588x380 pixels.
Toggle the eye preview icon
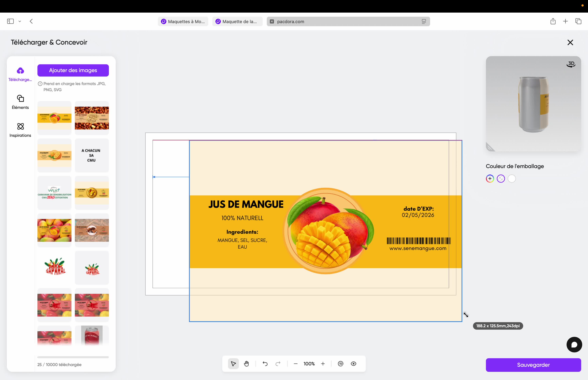click(353, 364)
